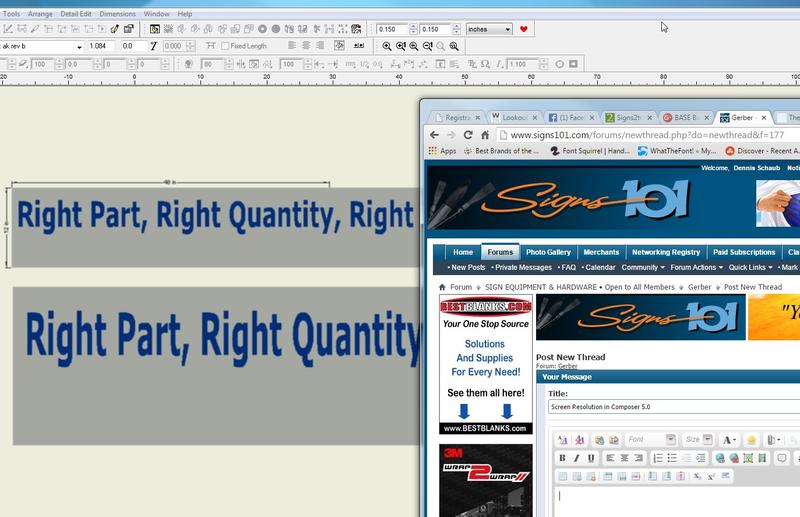Click the thread Title input field
The height and width of the screenshot is (517, 800).
pyautogui.click(x=674, y=407)
